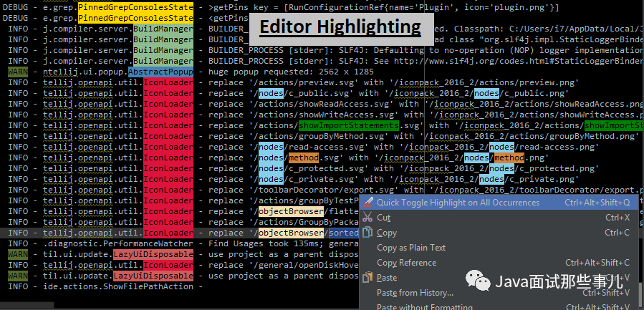
Task: Click highlighted 'nodes' before c_public.png
Action: [486, 94]
